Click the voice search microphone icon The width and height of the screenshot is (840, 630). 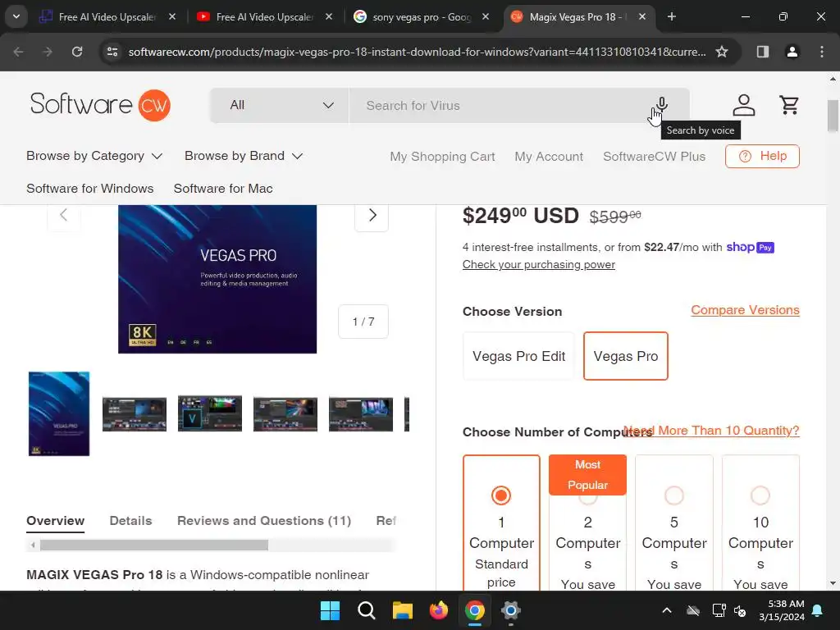point(662,104)
